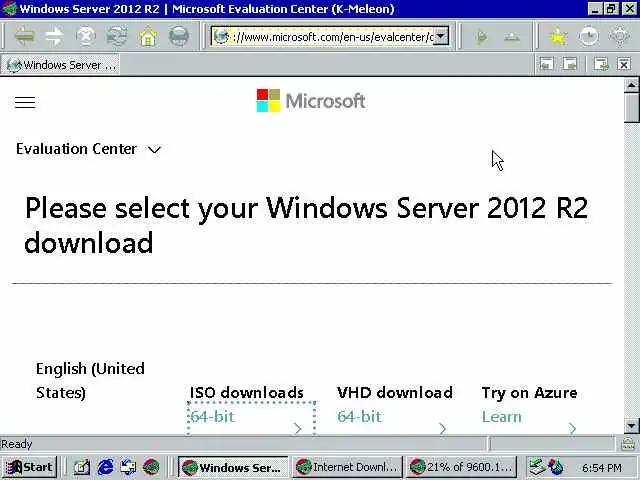This screenshot has height=480, width=640.
Task: Open the Preferences gear icon
Action: (620, 37)
